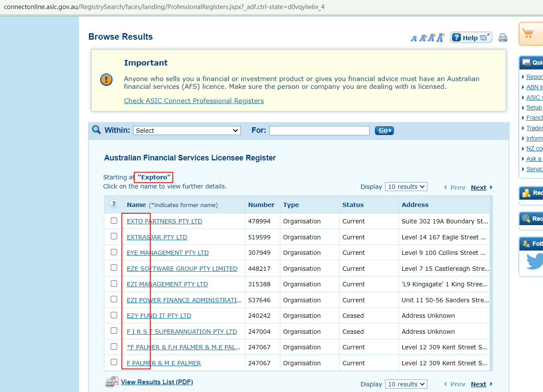The width and height of the screenshot is (543, 392).
Task: Open EZE SOFTWARE GROUP PTY LIMITED details
Action: 182,269
